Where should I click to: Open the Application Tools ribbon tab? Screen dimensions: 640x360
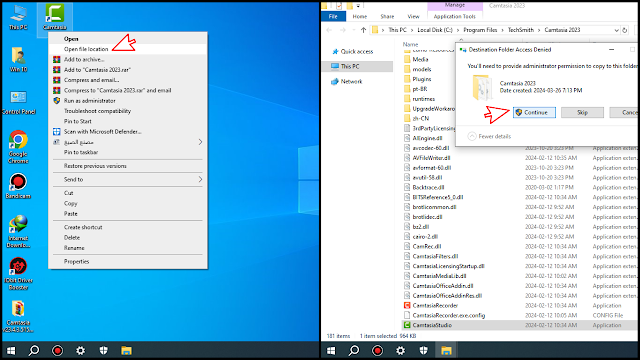point(455,16)
